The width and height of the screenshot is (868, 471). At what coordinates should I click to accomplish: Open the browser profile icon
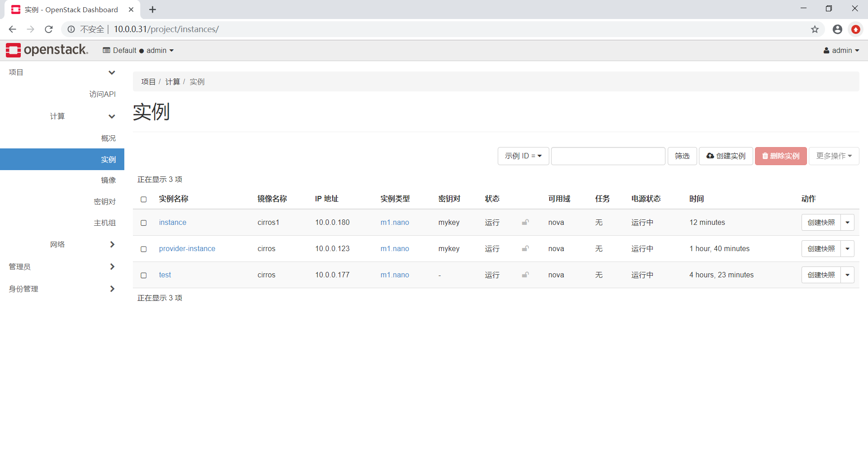point(837,29)
